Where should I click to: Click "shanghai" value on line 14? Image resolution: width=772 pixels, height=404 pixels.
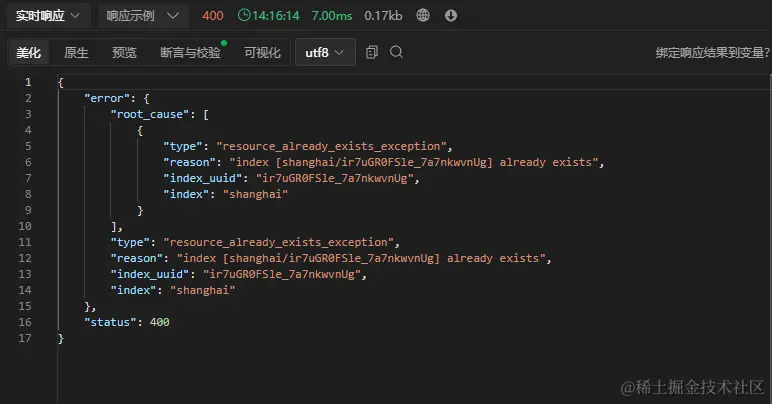[202, 290]
